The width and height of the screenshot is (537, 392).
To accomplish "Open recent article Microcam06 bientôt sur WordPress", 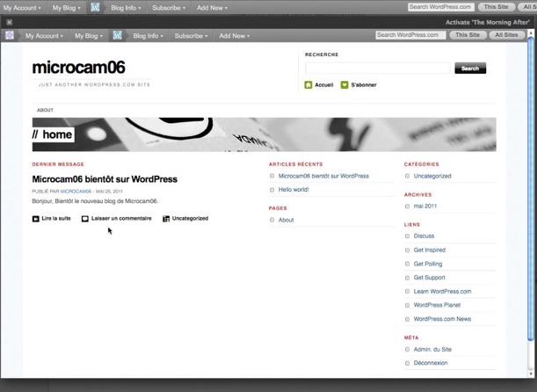I will click(x=323, y=176).
